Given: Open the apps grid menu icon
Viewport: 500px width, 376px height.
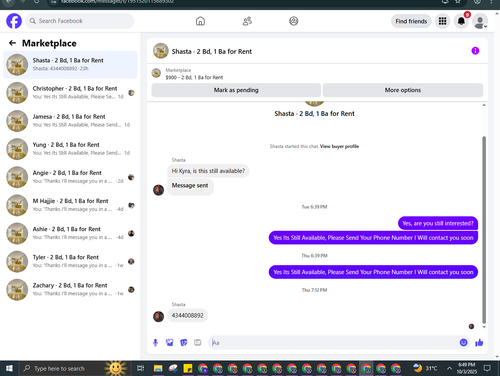Looking at the screenshot, I should [442, 21].
